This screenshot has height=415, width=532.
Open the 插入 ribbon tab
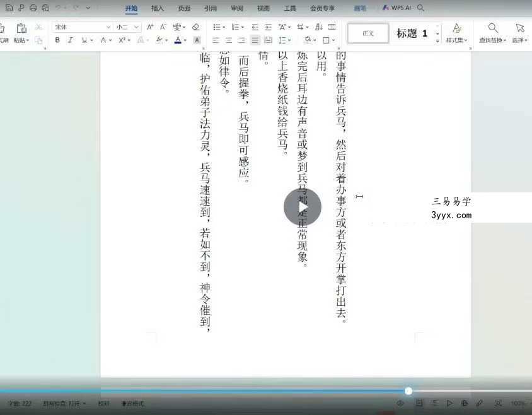[x=158, y=8]
